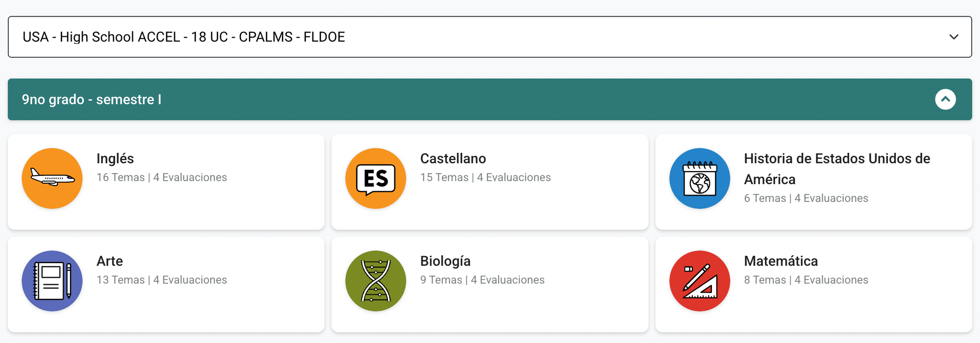Click the orange airplane Inglés icon
980x343 pixels.
pyautogui.click(x=52, y=178)
